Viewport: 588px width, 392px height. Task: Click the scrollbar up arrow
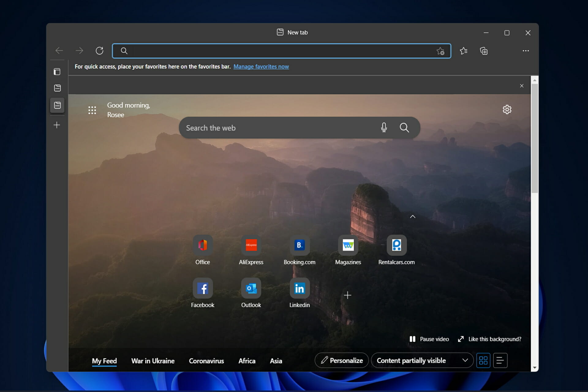(x=535, y=80)
